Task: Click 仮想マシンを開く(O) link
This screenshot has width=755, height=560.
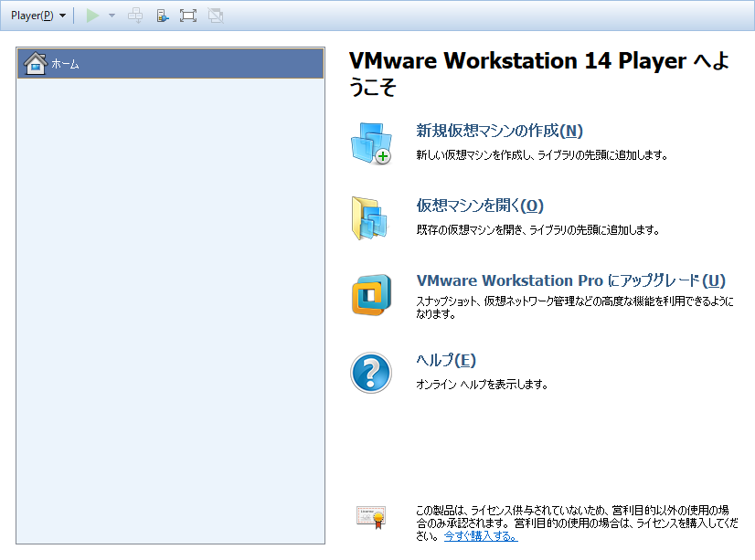Action: 480,206
